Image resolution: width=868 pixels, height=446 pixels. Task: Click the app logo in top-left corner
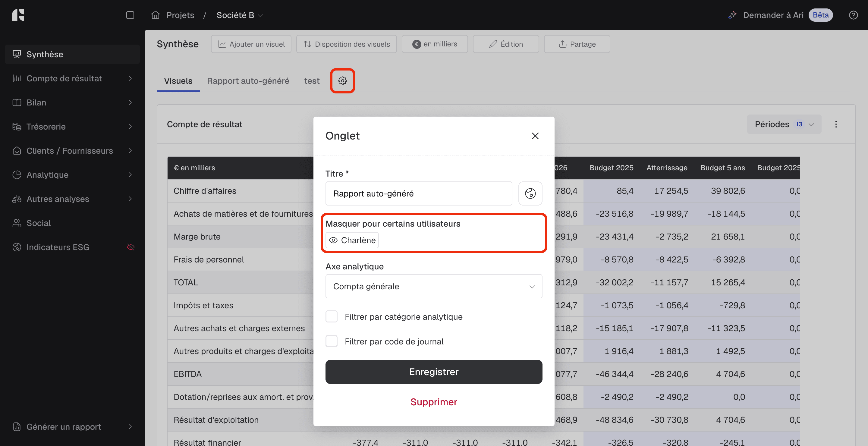pyautogui.click(x=18, y=15)
